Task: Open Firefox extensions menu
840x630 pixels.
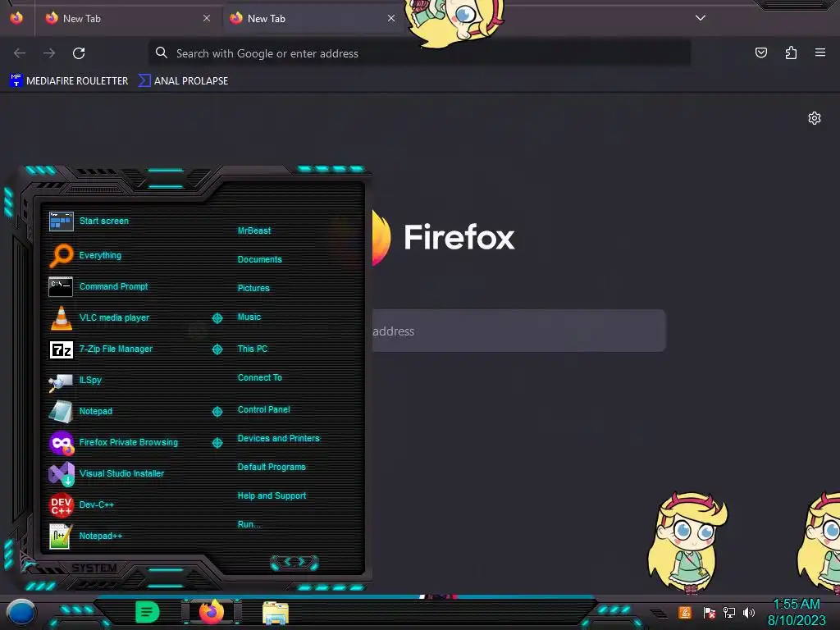Action: (791, 52)
